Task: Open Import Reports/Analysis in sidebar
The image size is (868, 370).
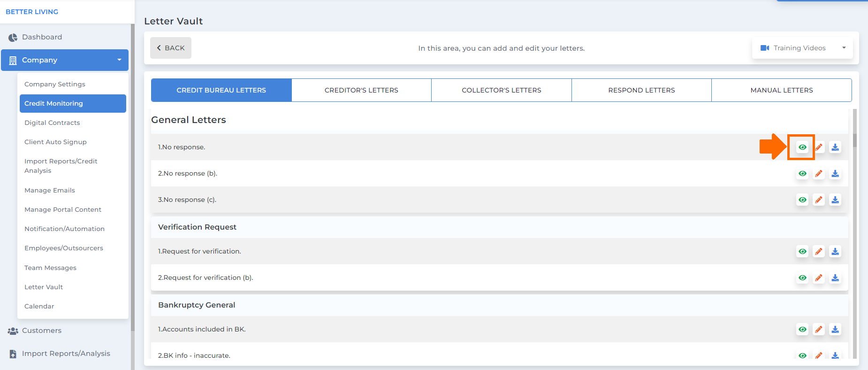Action: 66,354
